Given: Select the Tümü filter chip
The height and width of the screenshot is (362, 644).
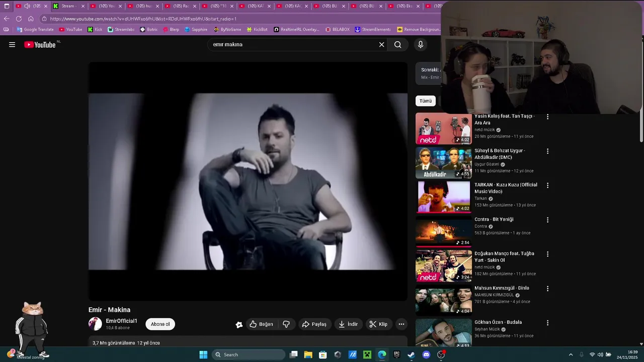Looking at the screenshot, I should click(x=426, y=101).
